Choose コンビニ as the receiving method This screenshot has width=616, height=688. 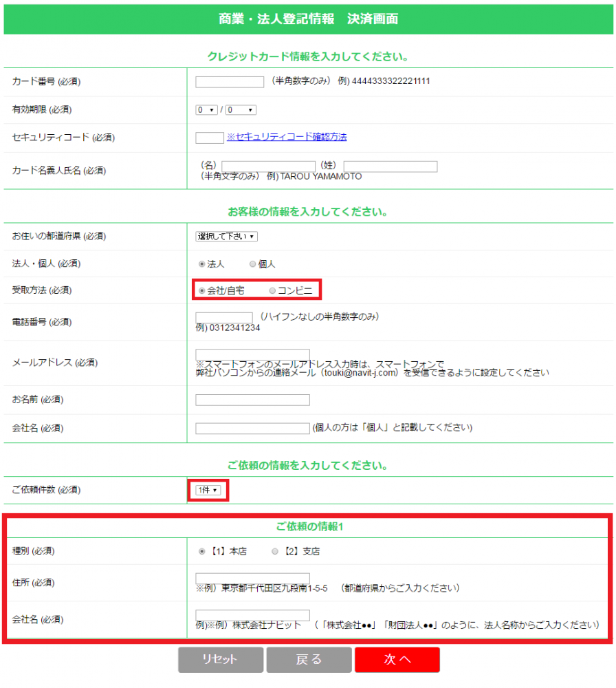[272, 291]
